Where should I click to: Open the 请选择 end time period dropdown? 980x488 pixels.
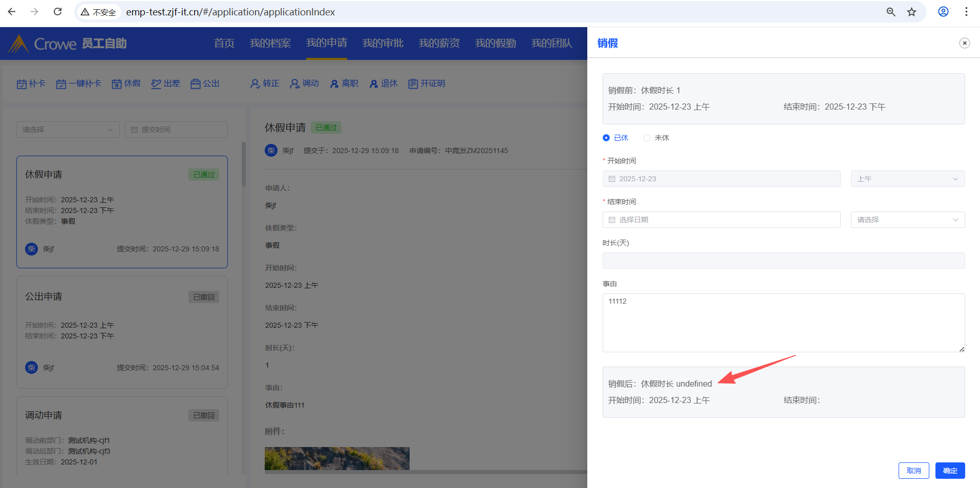[x=908, y=220]
